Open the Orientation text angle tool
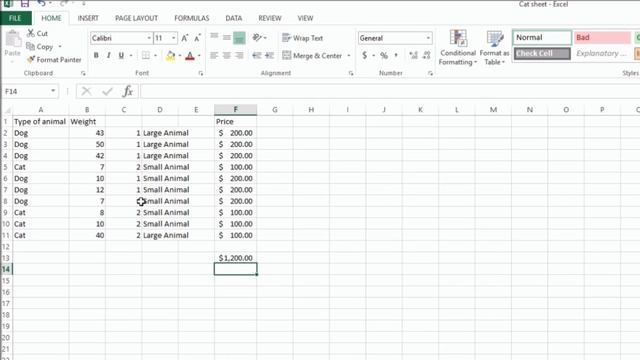This screenshot has height=360, width=640. click(257, 38)
